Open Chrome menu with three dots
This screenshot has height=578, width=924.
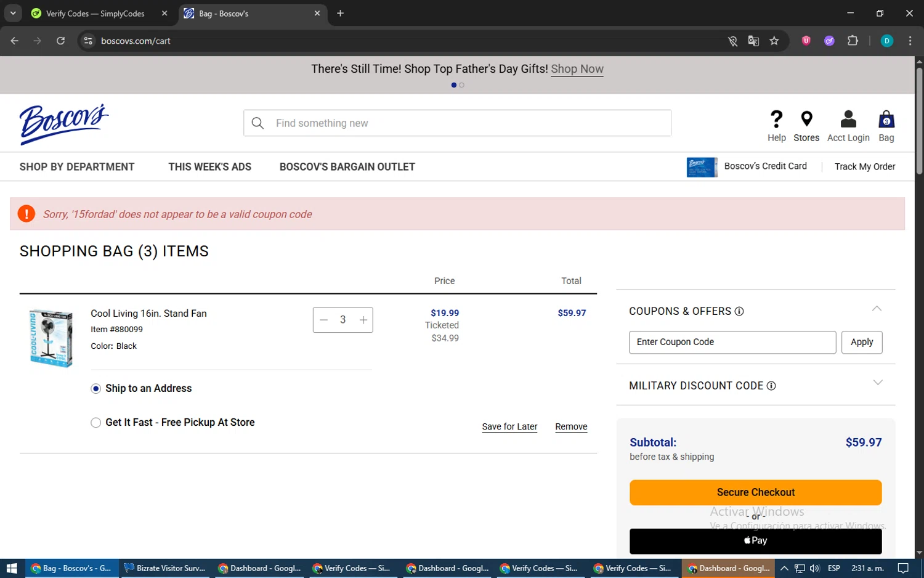[910, 41]
